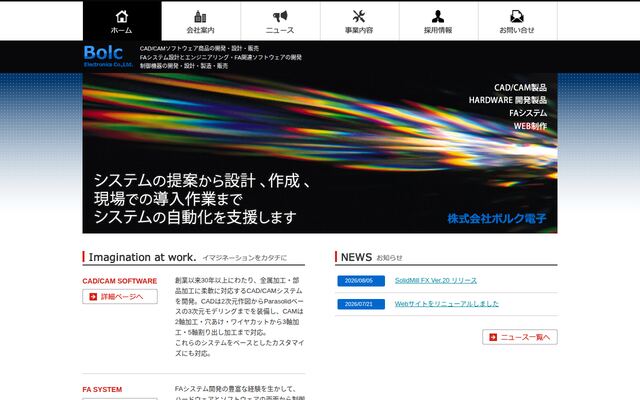Click the red arrow icon in ニュース一覧へ
Image resolution: width=640 pixels, height=400 pixels.
[x=493, y=337]
